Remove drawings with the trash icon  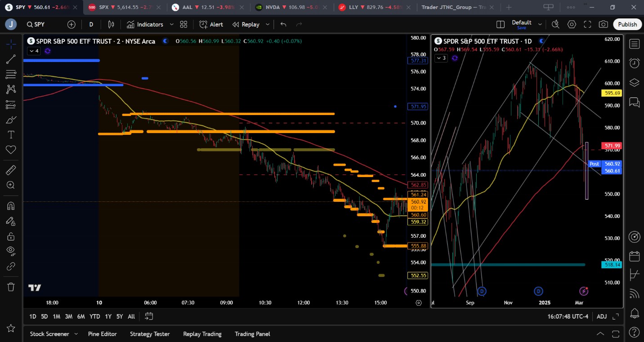[x=11, y=287]
